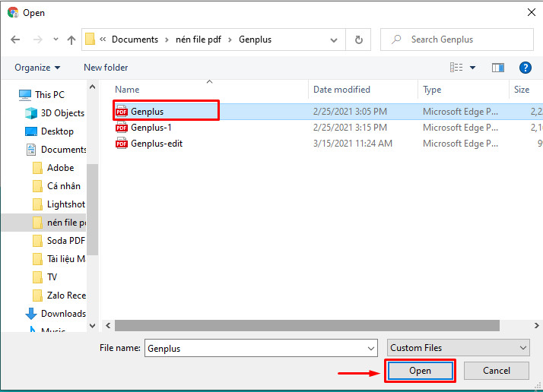This screenshot has height=392, width=543.
Task: Click the Up one level arrow
Action: [71, 40]
